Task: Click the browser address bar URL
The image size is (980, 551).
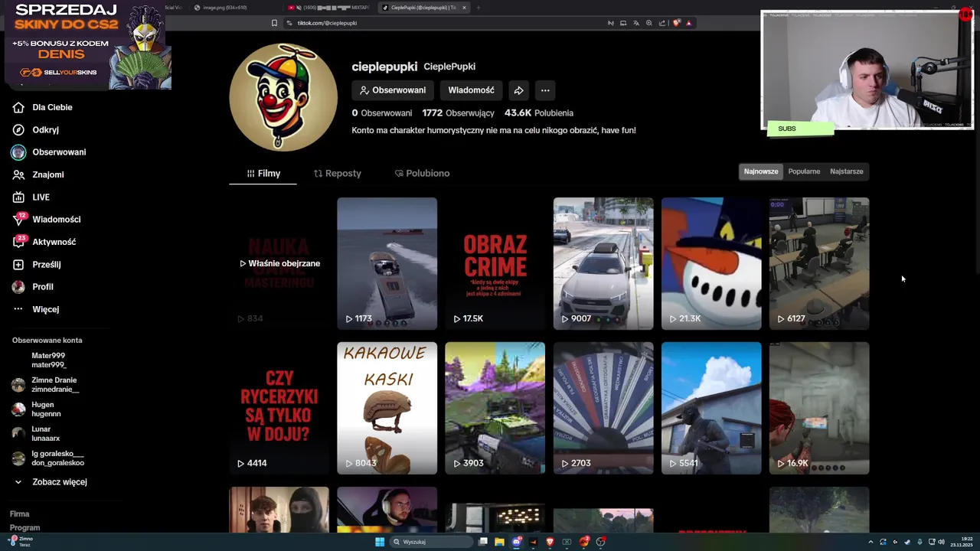Action: point(327,23)
